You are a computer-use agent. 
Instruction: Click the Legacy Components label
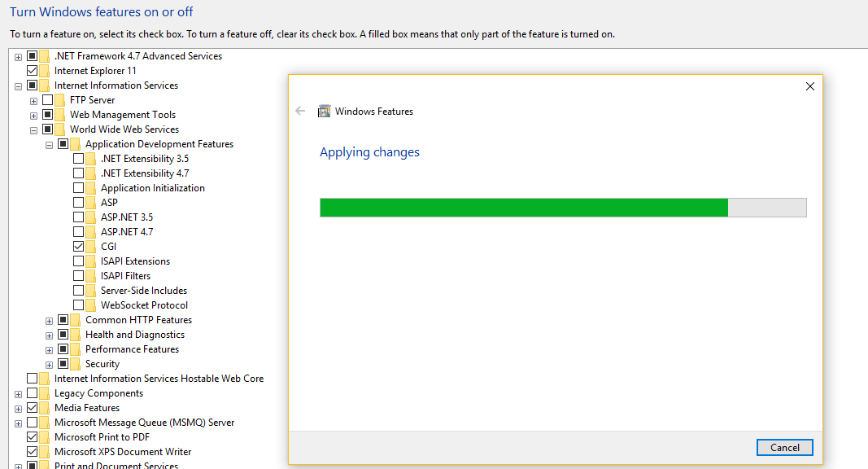click(x=98, y=393)
